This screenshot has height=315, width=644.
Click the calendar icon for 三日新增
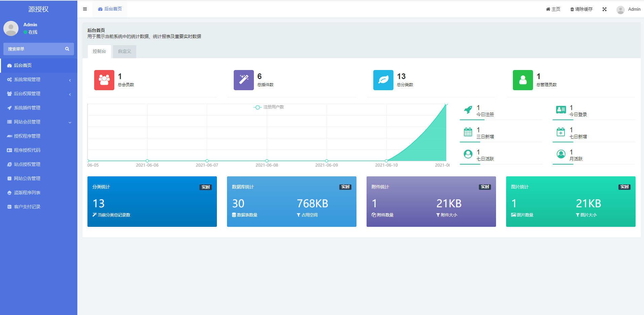pos(468,132)
